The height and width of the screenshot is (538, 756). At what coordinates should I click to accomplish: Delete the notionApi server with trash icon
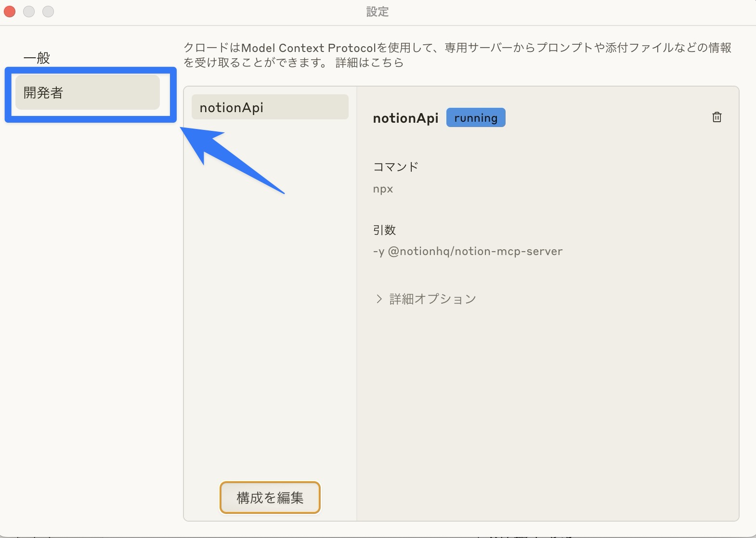coord(717,117)
